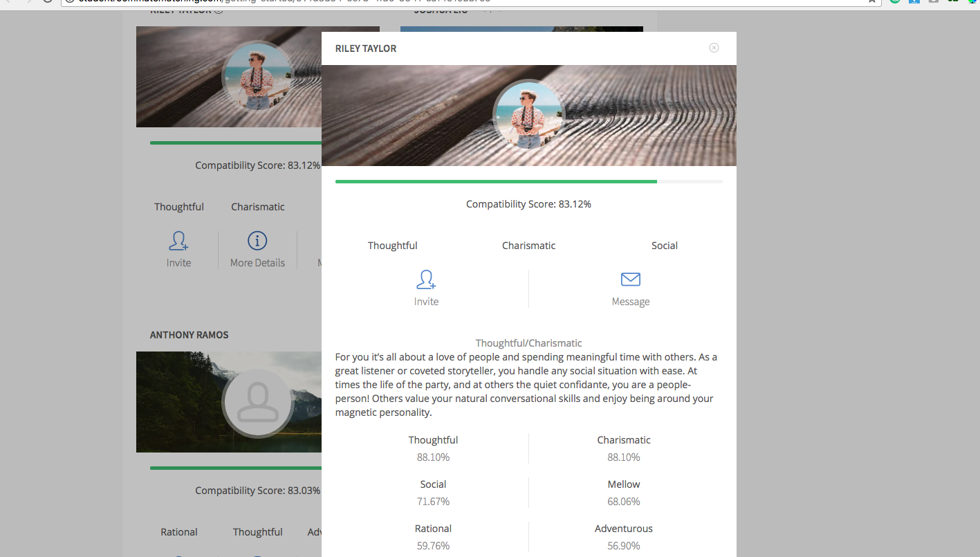980x557 pixels.
Task: Open the Message envelope icon for Riley Taylor
Action: 630,280
